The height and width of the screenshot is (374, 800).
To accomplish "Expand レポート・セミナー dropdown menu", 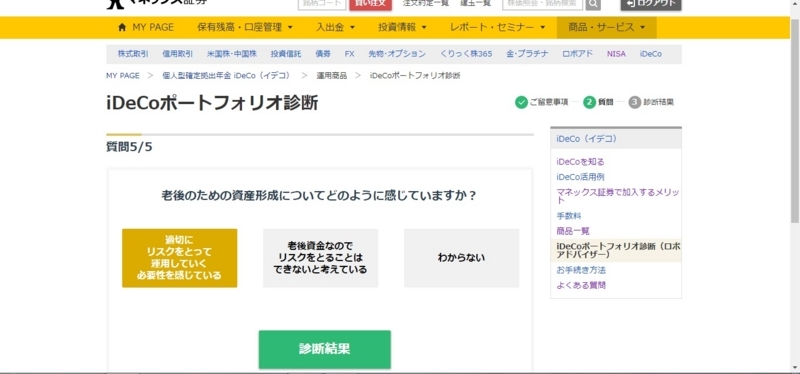I will coord(497,28).
